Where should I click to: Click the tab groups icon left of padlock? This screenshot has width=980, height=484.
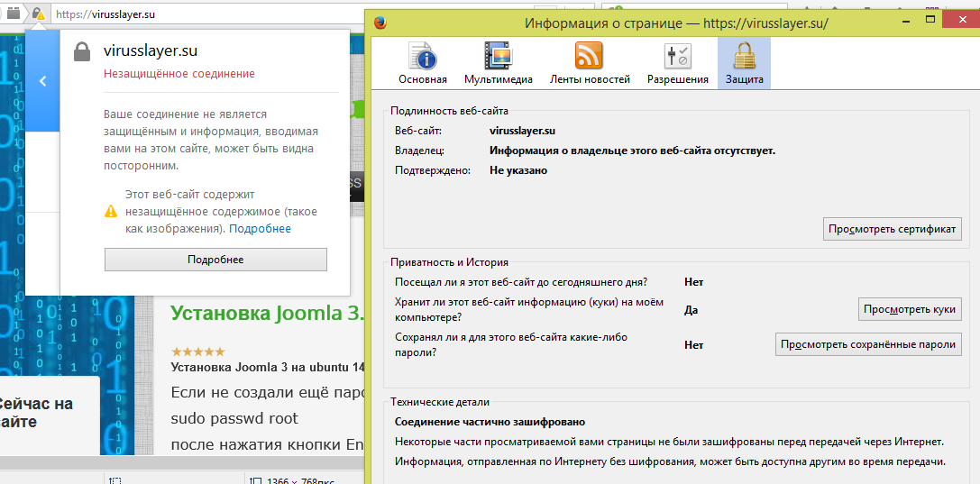tap(14, 14)
